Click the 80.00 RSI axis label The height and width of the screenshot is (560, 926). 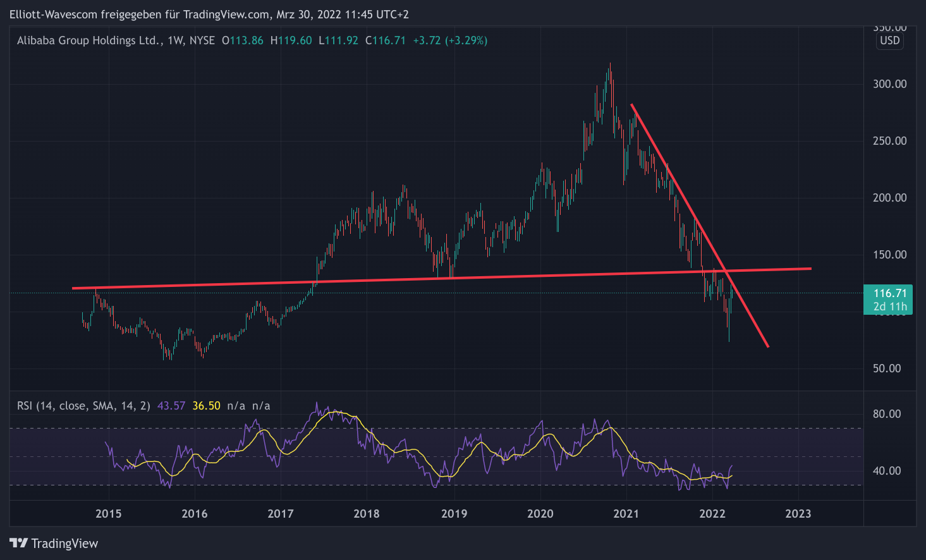pos(887,414)
